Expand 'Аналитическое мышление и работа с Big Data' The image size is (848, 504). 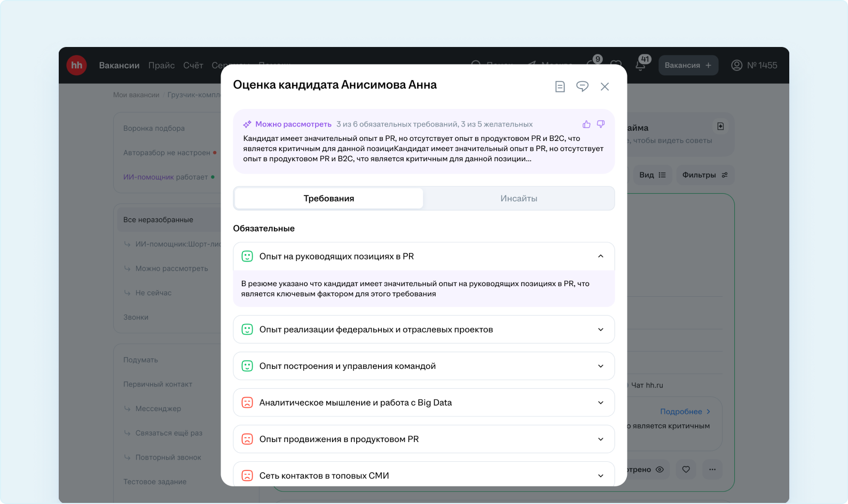tap(600, 403)
